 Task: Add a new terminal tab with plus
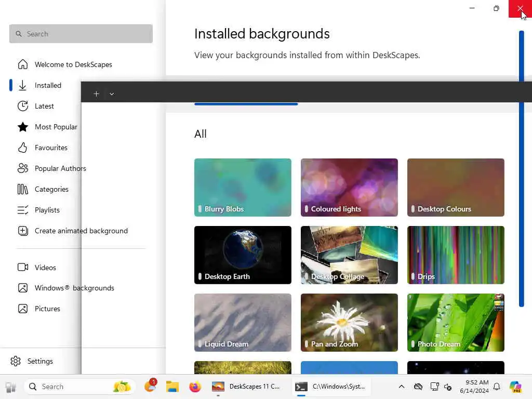click(x=96, y=94)
